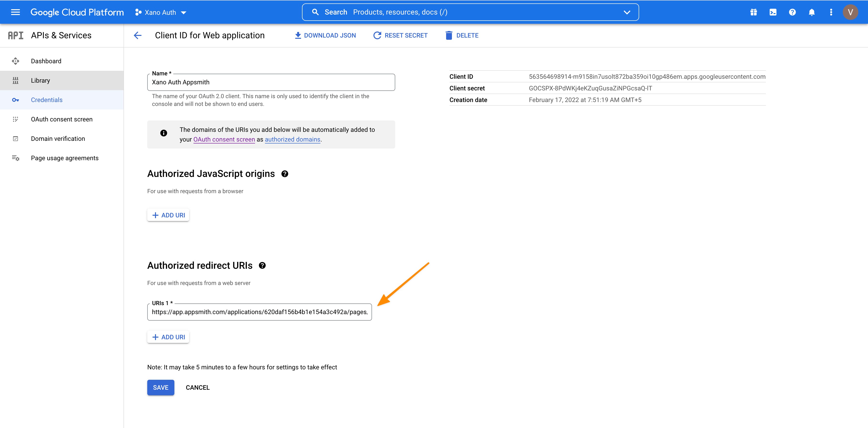Viewport: 868px width, 428px height.
Task: Expand the search bar dropdown chevron
Action: click(627, 12)
